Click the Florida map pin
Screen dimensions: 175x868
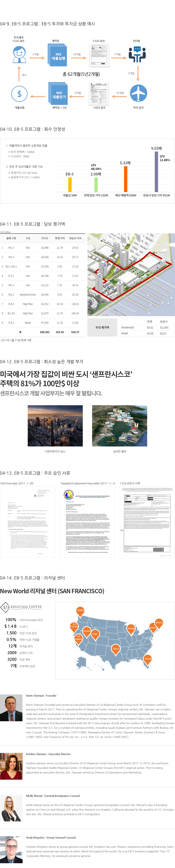[x=148, y=660]
